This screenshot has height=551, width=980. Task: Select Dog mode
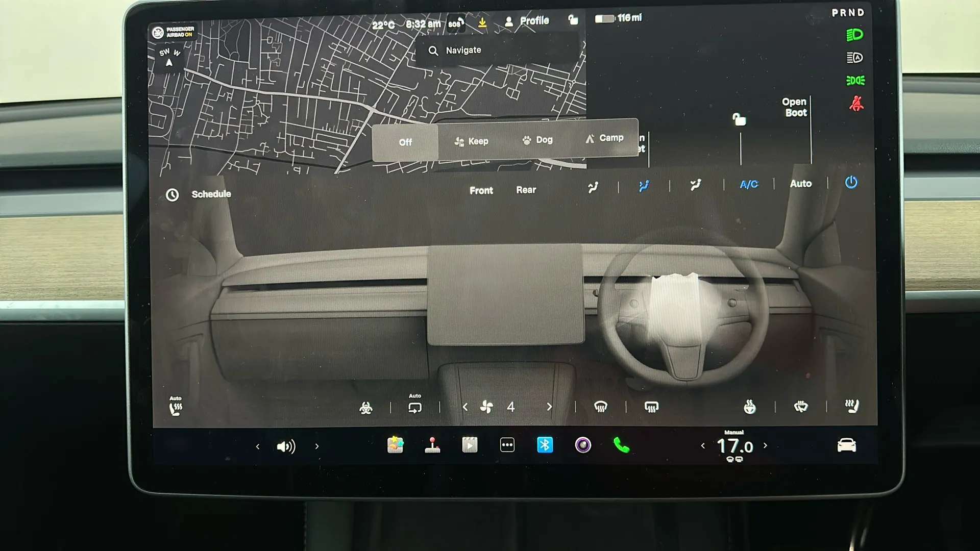pos(537,140)
